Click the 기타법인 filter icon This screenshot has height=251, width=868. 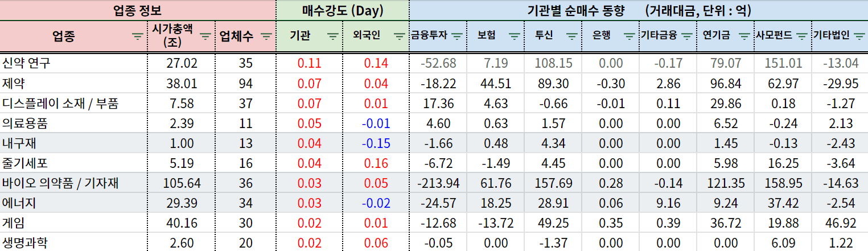click(859, 36)
